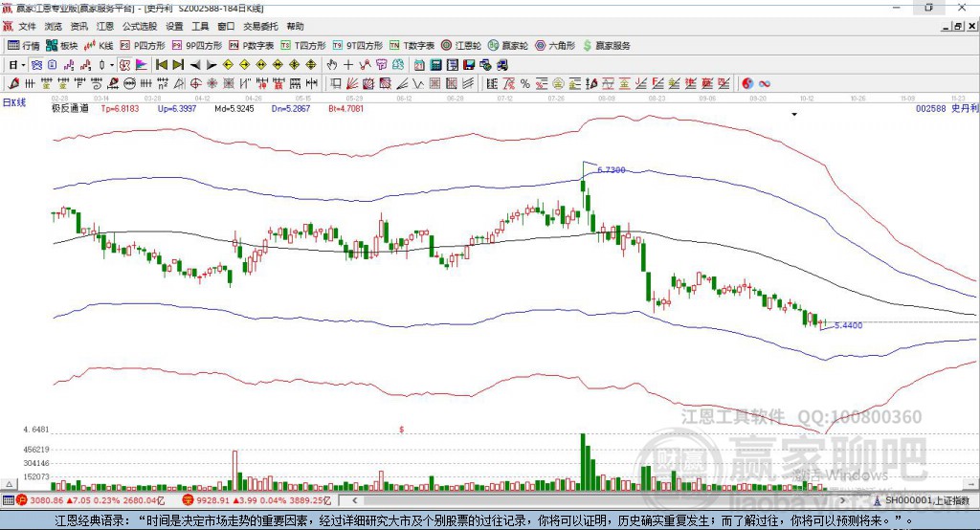Click the 3080.86 index status reading

click(46, 500)
